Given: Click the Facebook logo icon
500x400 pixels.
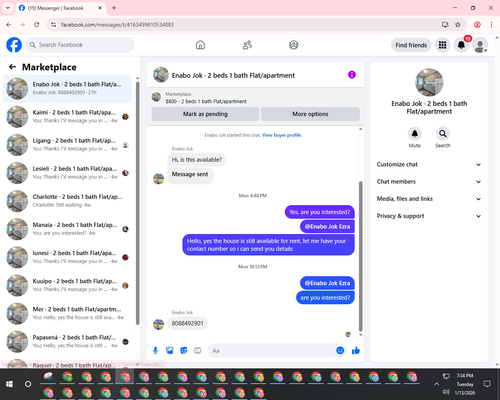Looking at the screenshot, I should pyautogui.click(x=14, y=45).
